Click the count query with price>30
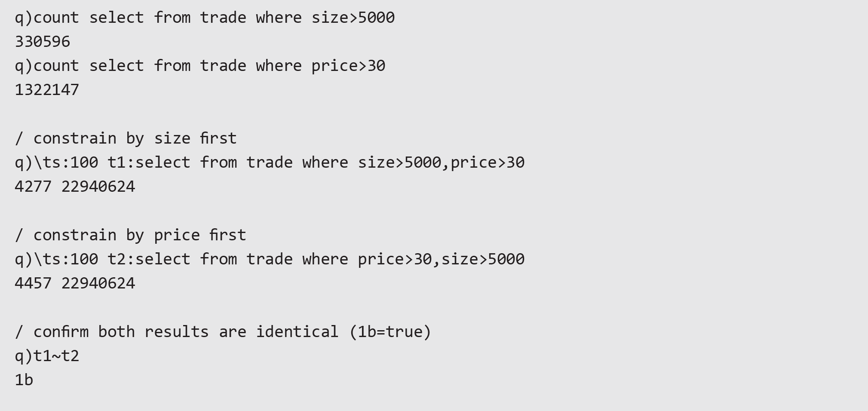This screenshot has height=411, width=868. 200,66
